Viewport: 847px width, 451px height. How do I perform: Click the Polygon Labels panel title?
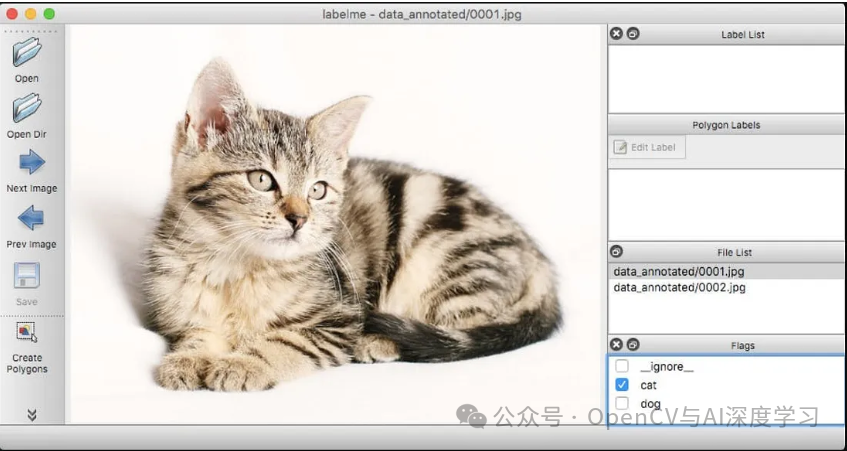tap(726, 125)
